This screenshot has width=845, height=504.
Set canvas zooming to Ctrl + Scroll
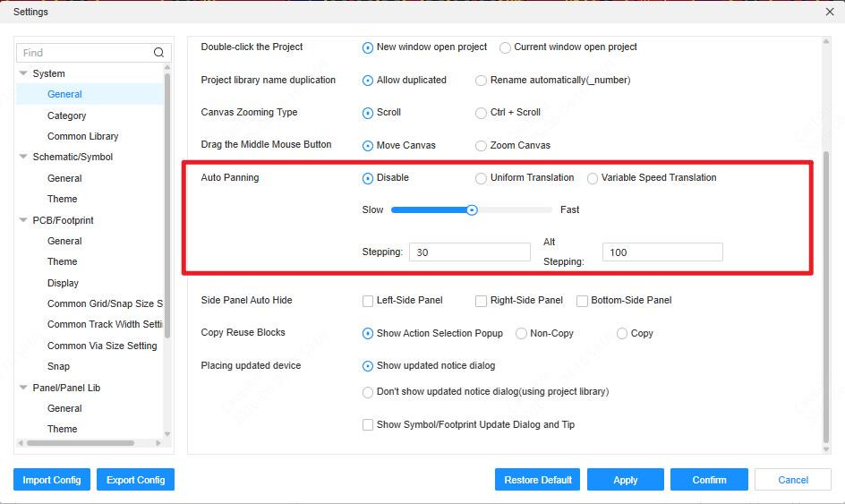point(481,113)
